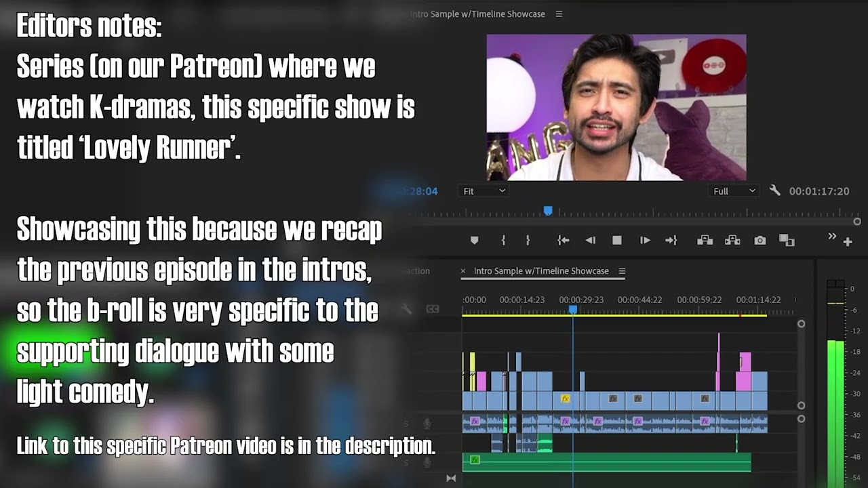The width and height of the screenshot is (868, 488).
Task: Open the Fit zoom level dropdown
Action: pos(484,191)
